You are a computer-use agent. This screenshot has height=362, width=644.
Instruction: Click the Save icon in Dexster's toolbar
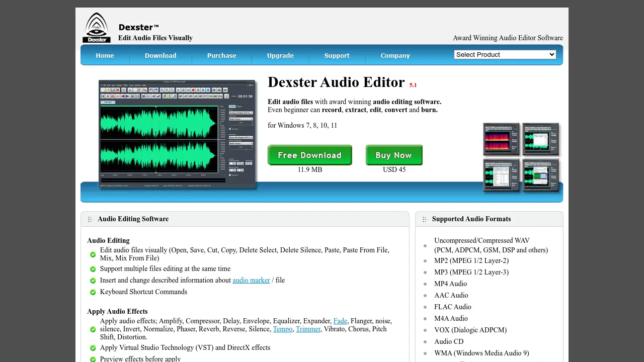pyautogui.click(x=112, y=90)
